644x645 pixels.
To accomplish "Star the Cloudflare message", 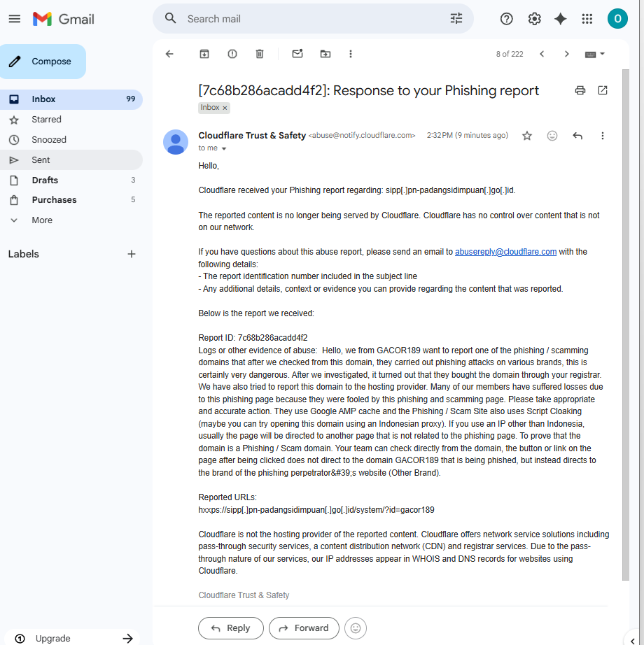I will tap(526, 136).
